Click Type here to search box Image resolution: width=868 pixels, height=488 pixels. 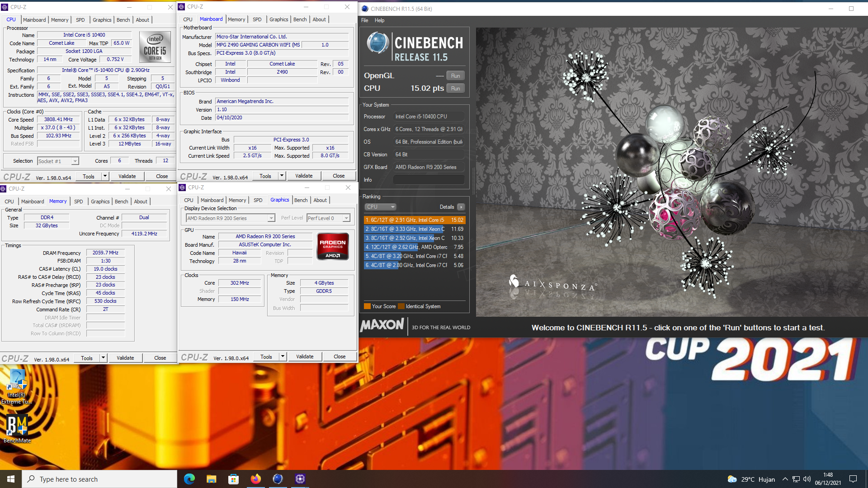click(x=99, y=479)
